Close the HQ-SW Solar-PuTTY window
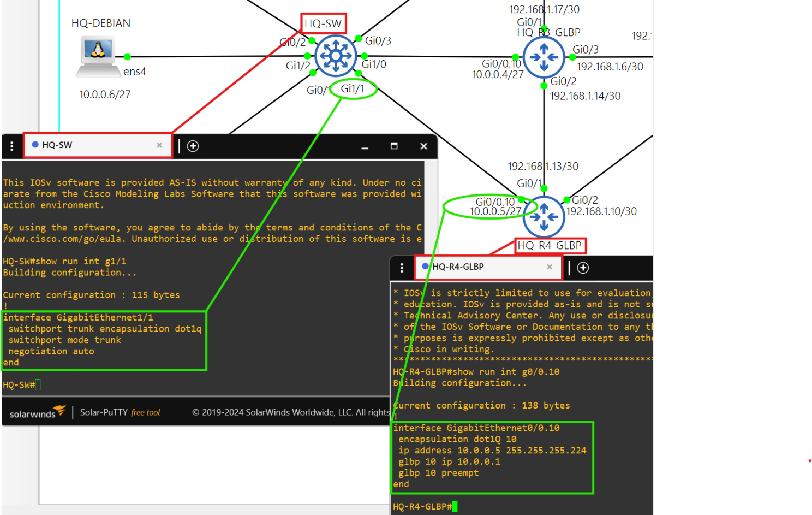The image size is (812, 515). coord(423,146)
